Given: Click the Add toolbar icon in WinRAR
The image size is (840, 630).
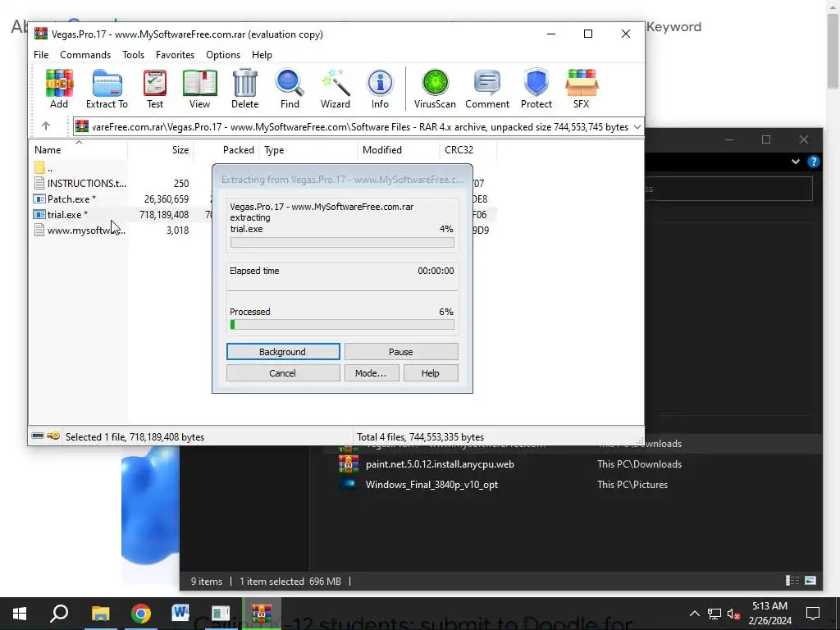Looking at the screenshot, I should 59,89.
